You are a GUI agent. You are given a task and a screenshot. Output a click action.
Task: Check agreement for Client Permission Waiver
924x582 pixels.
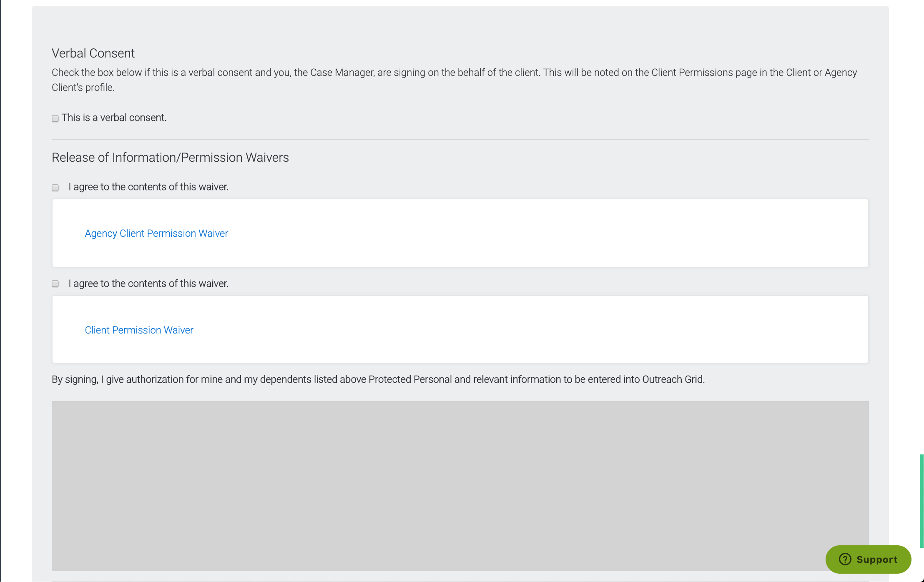click(x=55, y=284)
